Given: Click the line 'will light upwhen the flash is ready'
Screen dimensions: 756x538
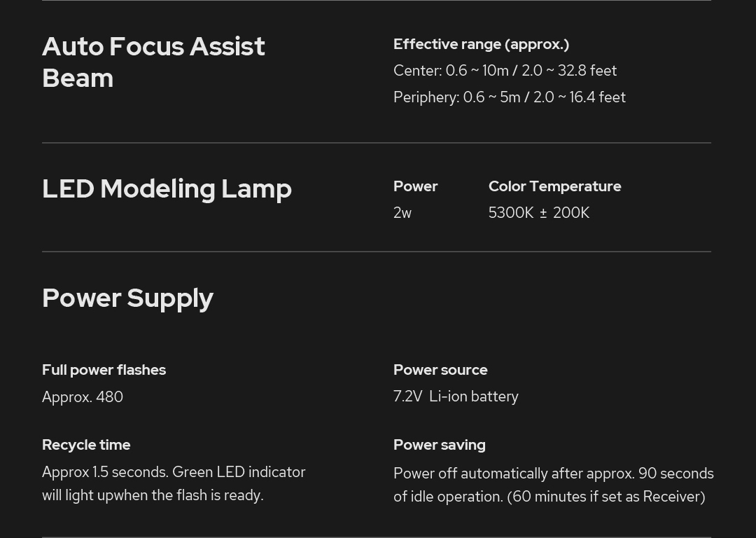Looking at the screenshot, I should pyautogui.click(x=153, y=495).
